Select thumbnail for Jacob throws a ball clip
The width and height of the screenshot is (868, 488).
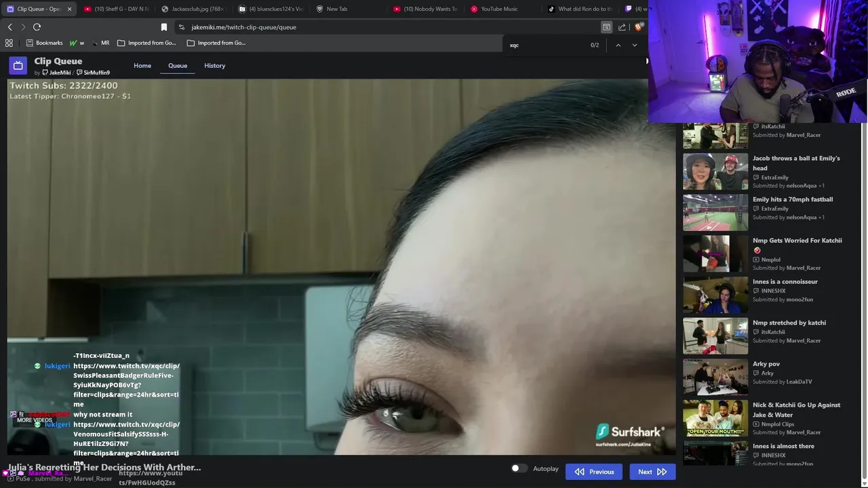(x=715, y=171)
